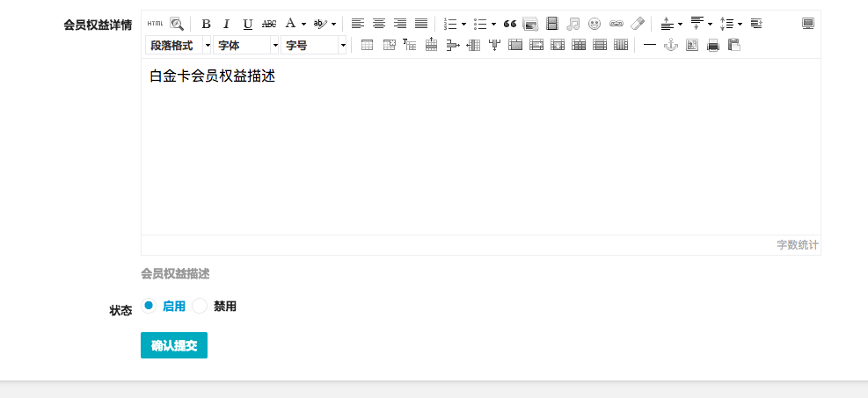The width and height of the screenshot is (868, 398).
Task: Click the merge cells table icon
Action: click(x=515, y=45)
